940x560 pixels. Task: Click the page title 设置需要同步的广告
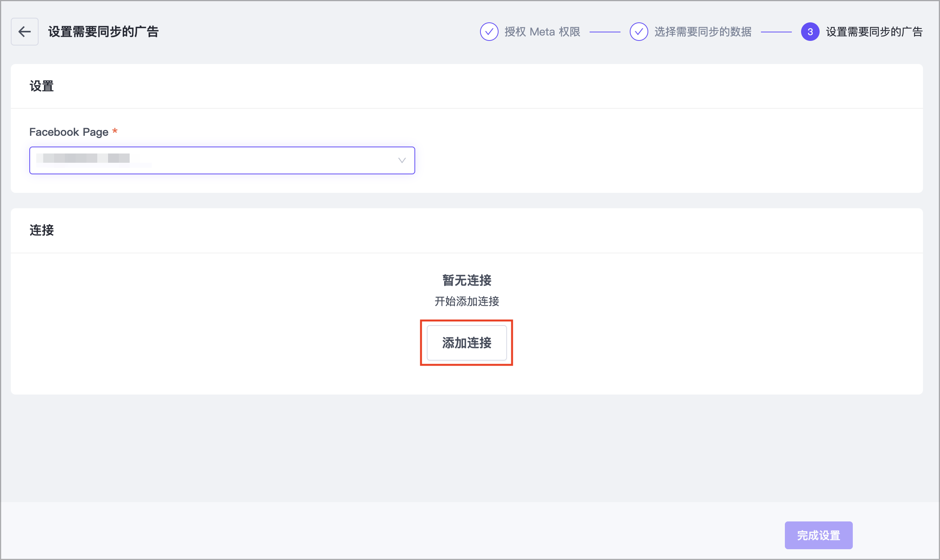click(x=103, y=32)
